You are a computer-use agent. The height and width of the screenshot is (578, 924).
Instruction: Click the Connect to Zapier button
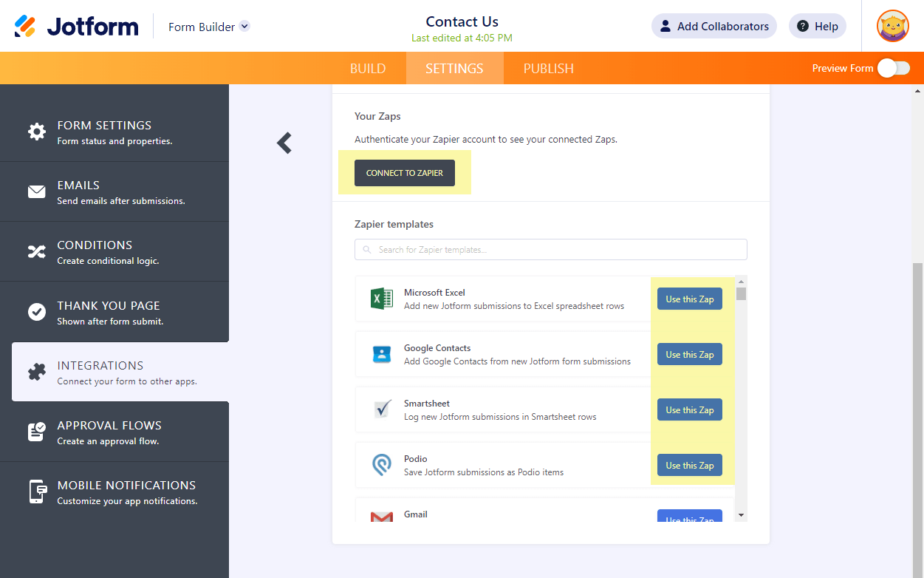404,173
